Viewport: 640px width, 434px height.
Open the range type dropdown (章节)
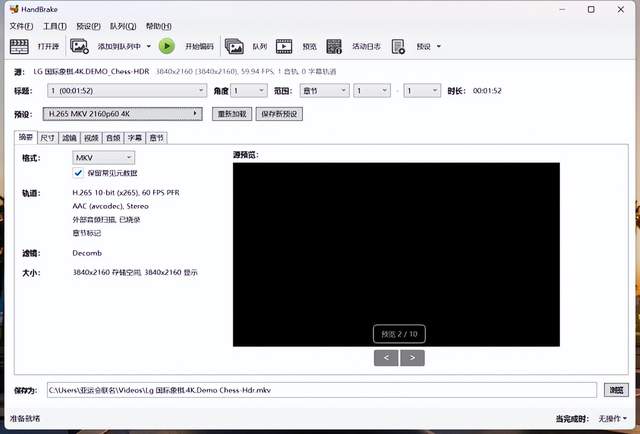click(324, 91)
